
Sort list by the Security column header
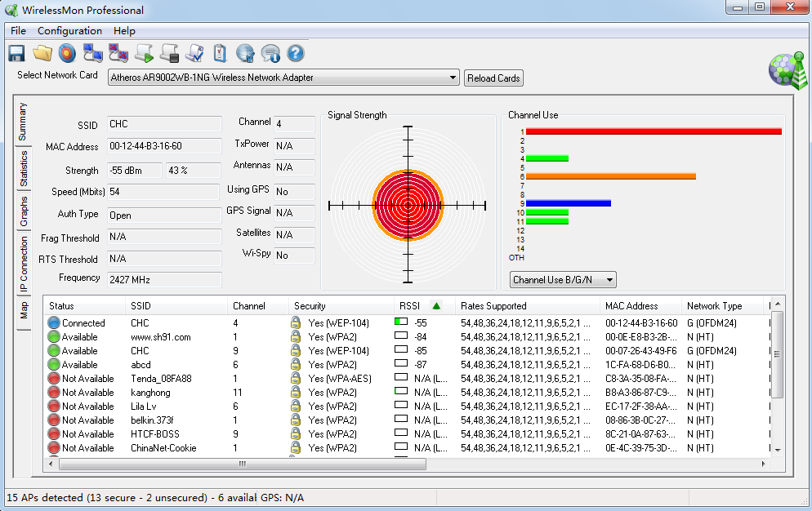tap(341, 306)
